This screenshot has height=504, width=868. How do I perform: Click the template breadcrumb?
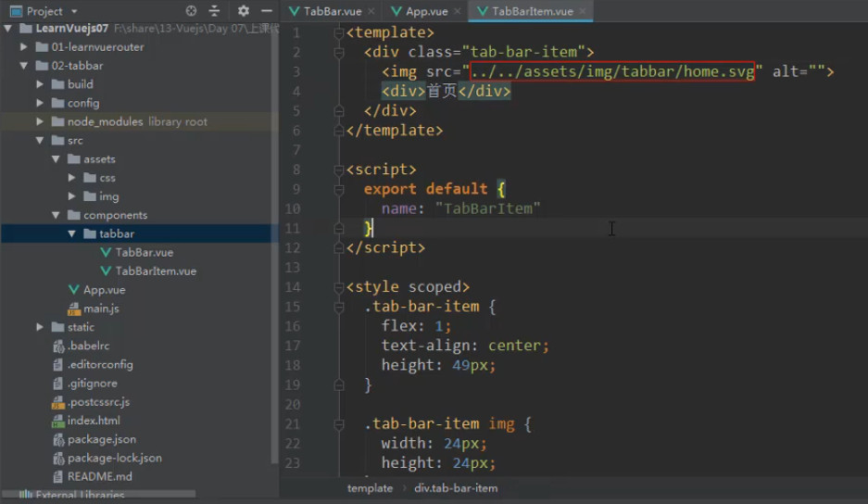(x=370, y=488)
